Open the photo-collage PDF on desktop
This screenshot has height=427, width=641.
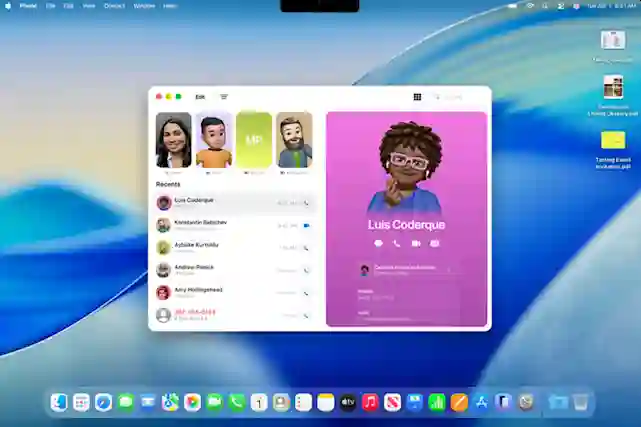(x=613, y=87)
